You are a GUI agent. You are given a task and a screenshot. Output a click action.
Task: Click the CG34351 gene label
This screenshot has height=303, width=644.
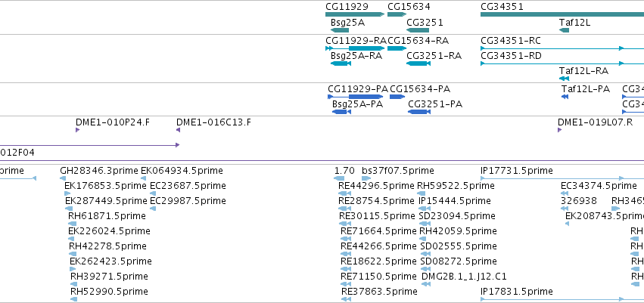click(502, 7)
